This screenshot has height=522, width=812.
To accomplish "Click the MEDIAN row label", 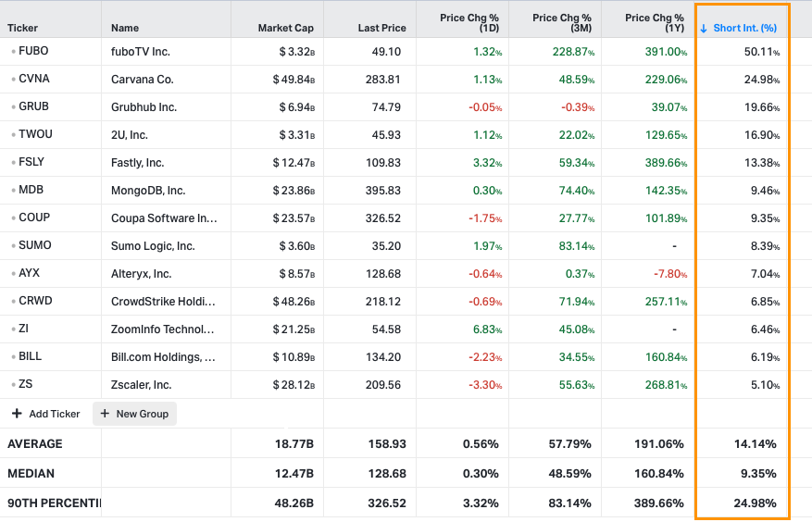I will [31, 473].
